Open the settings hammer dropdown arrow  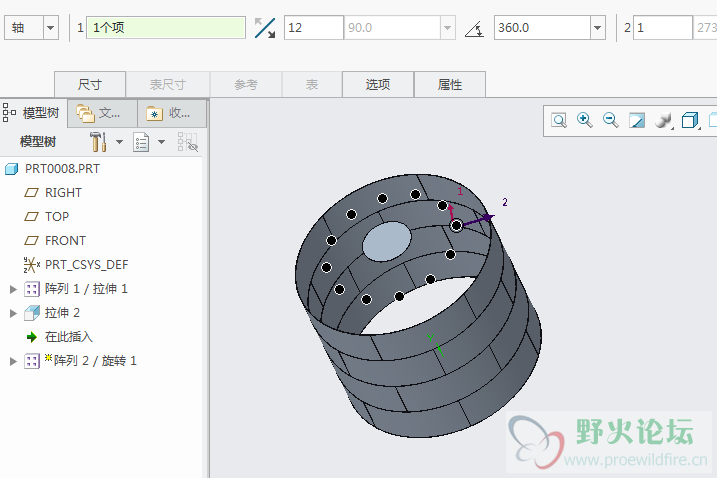click(119, 142)
